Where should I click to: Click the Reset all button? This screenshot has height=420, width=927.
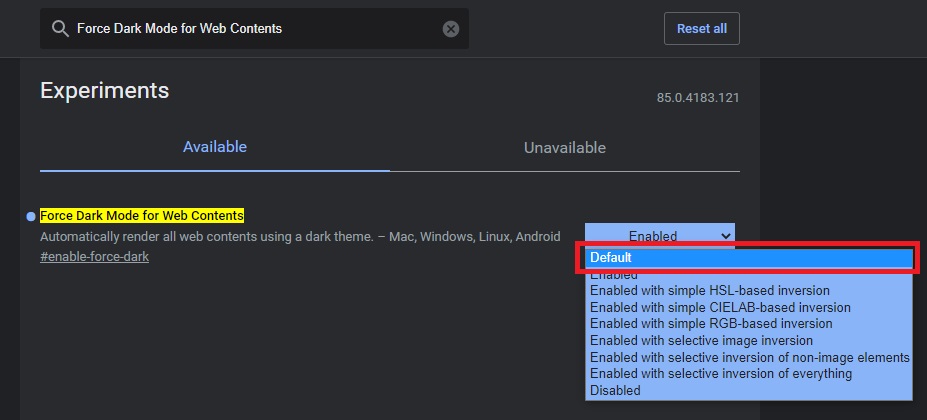coord(701,28)
